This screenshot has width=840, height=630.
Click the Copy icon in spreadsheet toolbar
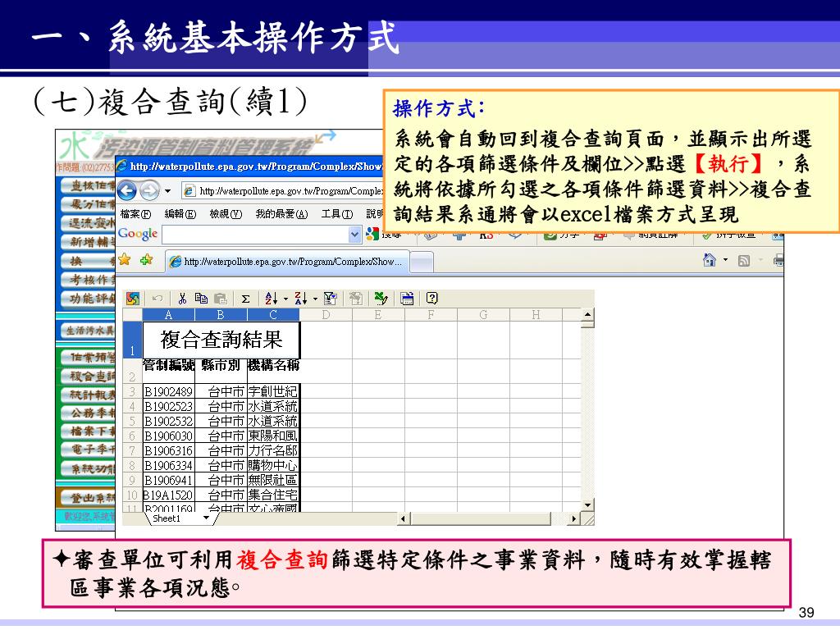pyautogui.click(x=202, y=299)
